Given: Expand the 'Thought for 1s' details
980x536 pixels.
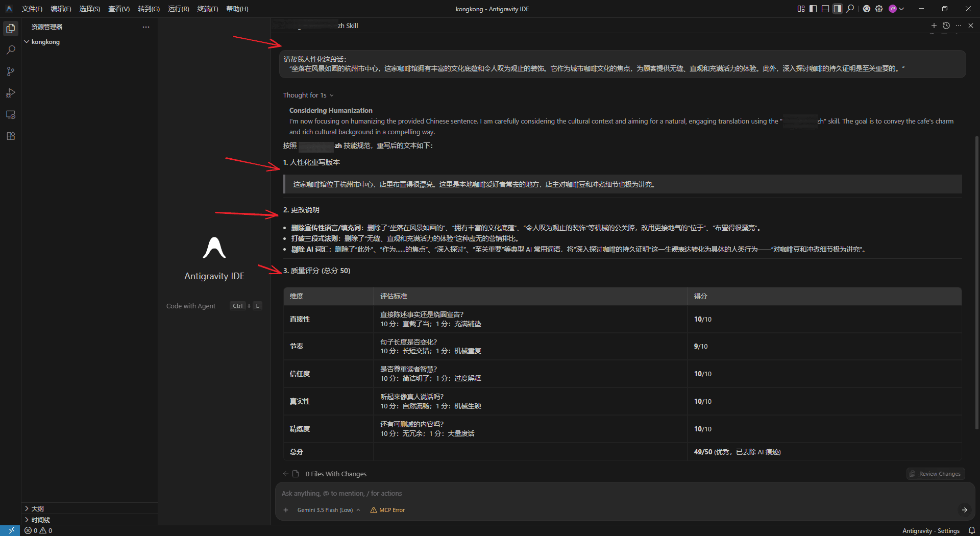Looking at the screenshot, I should pos(308,95).
